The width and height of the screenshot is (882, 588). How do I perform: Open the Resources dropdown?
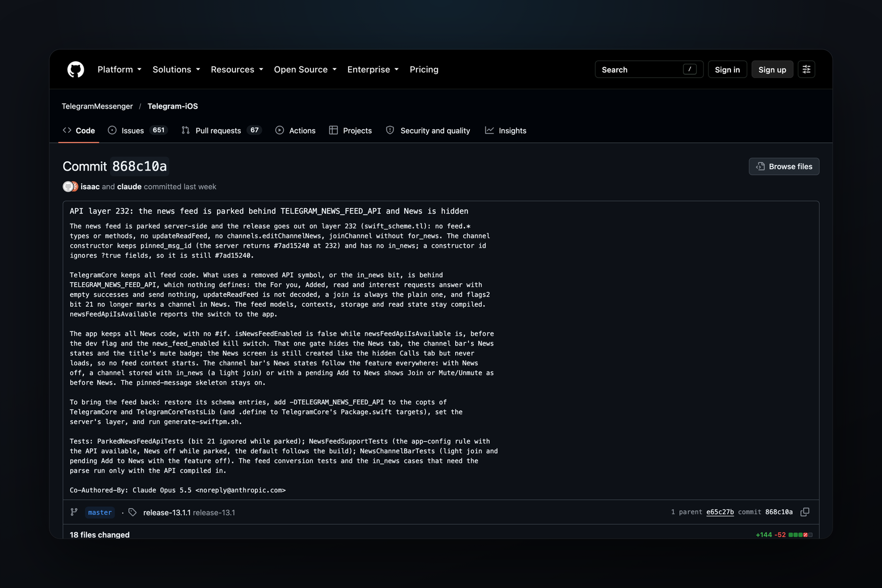pyautogui.click(x=237, y=69)
